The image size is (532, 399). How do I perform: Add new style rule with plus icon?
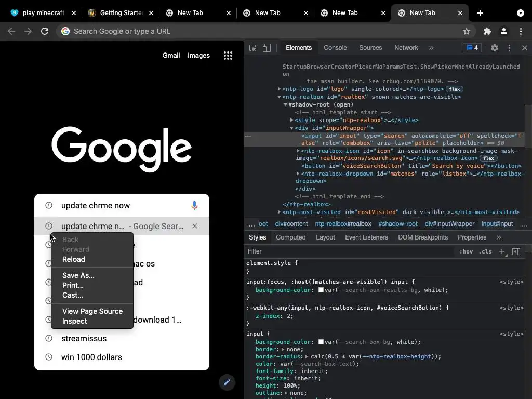[502, 251]
